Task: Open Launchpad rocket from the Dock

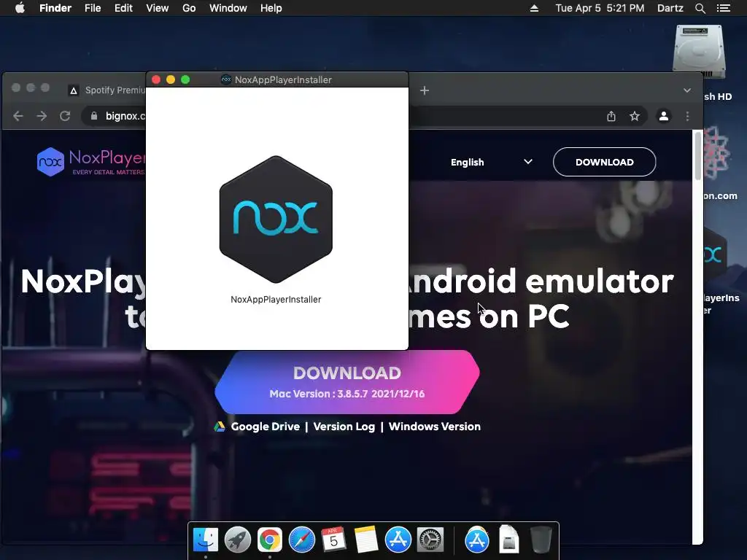Action: (238, 540)
